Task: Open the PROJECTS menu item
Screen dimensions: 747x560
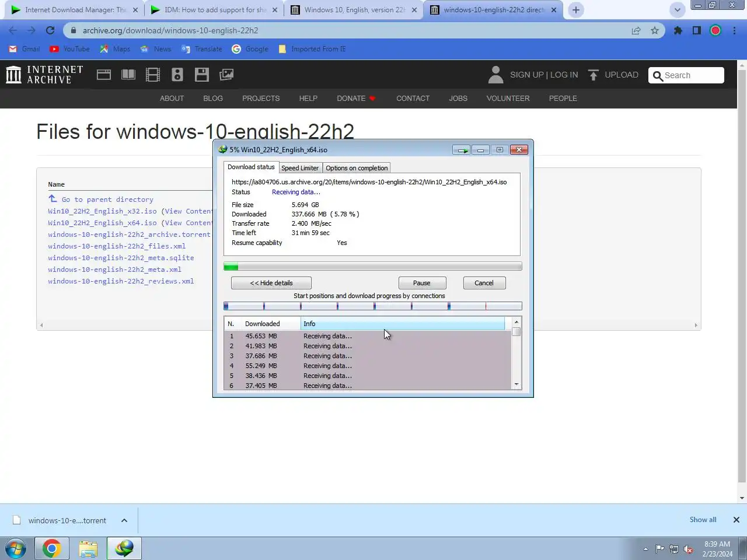Action: (x=261, y=99)
